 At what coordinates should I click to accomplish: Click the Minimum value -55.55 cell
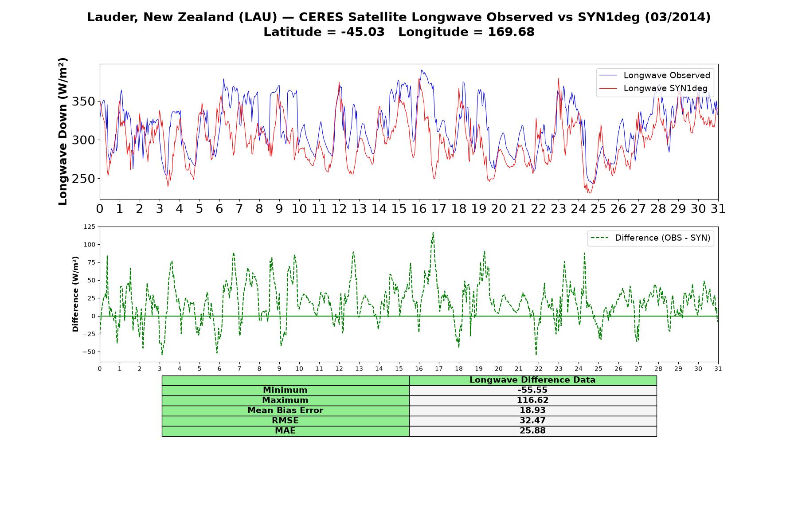532,390
